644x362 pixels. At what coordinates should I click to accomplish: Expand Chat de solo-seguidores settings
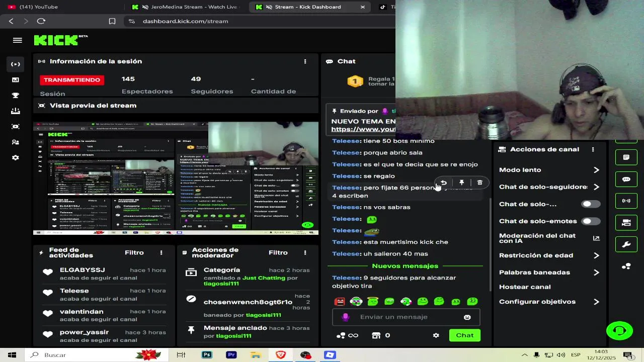point(596,187)
